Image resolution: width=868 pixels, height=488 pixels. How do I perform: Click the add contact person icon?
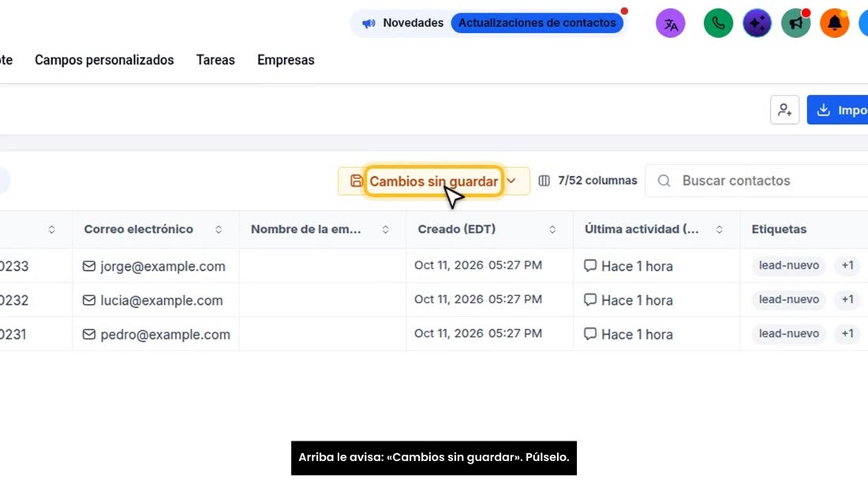pyautogui.click(x=784, y=110)
